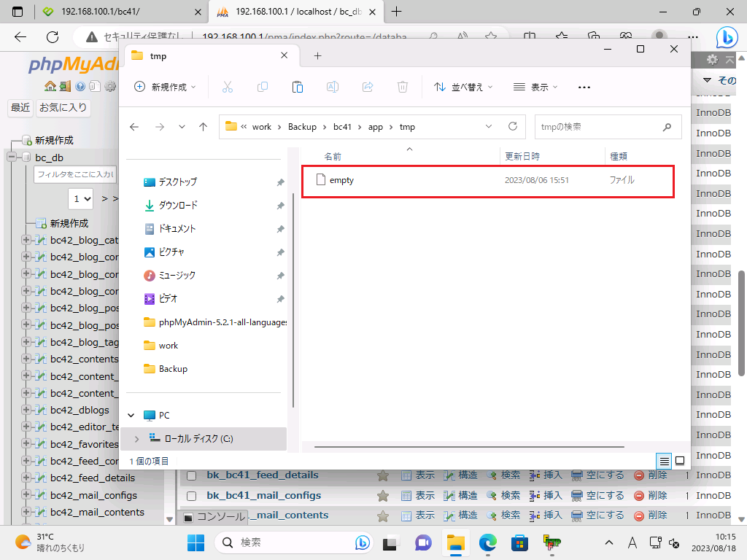The width and height of the screenshot is (747, 560).
Task: Click the Backup breadcrumb in address bar
Action: click(302, 127)
